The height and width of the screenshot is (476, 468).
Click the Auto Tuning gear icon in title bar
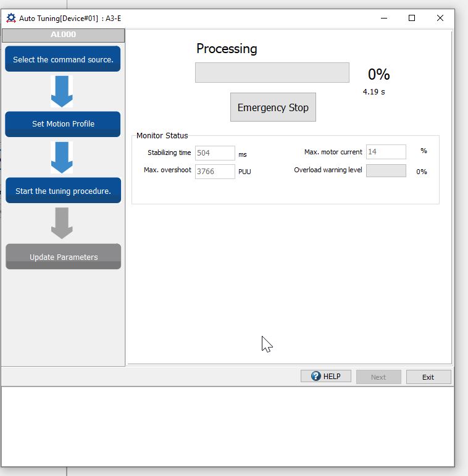[11, 19]
